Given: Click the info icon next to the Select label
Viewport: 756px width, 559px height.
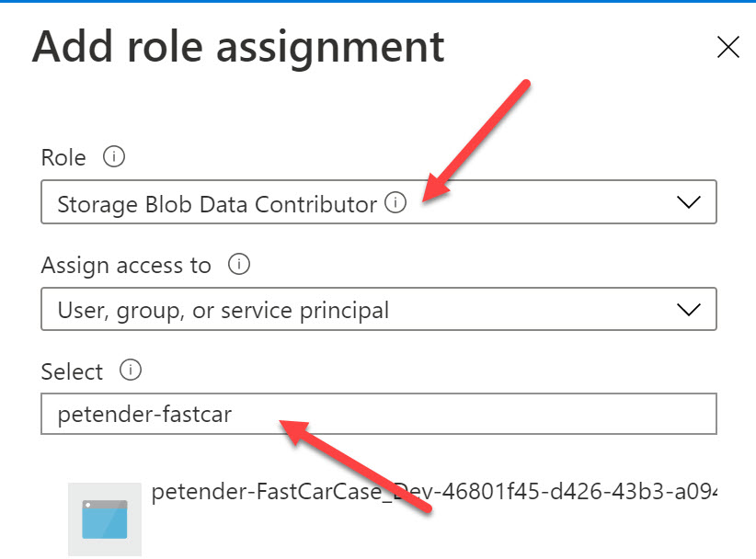Looking at the screenshot, I should (129, 371).
